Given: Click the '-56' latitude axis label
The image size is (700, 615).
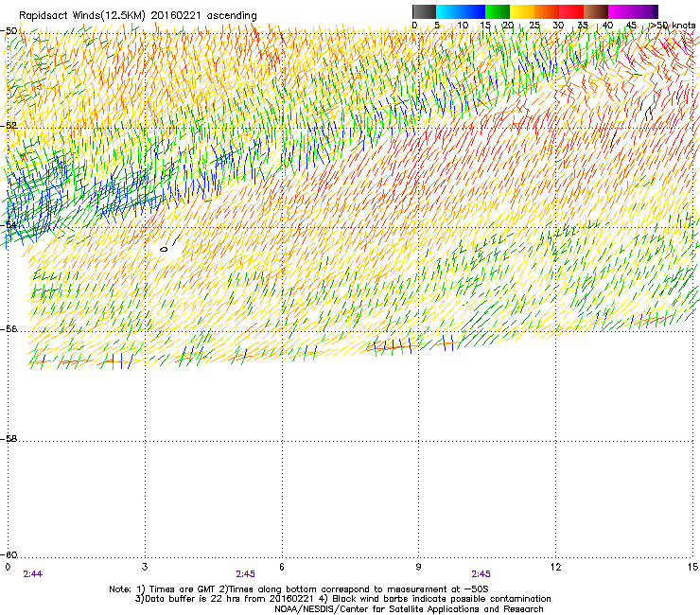Looking at the screenshot, I should pos(9,329).
